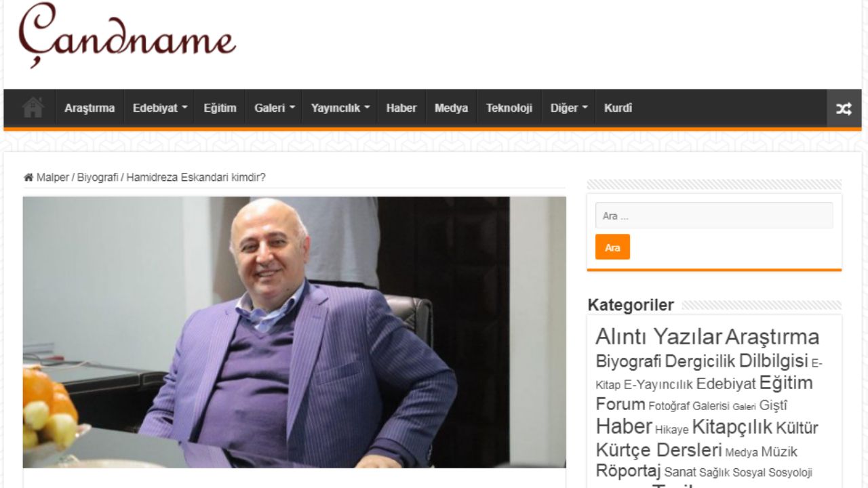Click the orange Ara search button
The height and width of the screenshot is (488, 868).
click(612, 247)
